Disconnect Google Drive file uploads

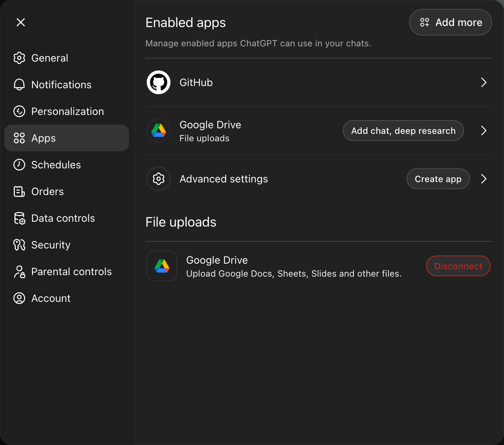pyautogui.click(x=458, y=266)
